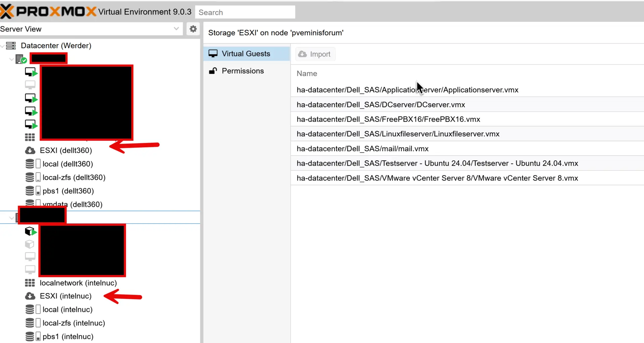The height and width of the screenshot is (343, 644).
Task: Click the pbs1 (intelnuc) disk icon
Action: point(33,336)
